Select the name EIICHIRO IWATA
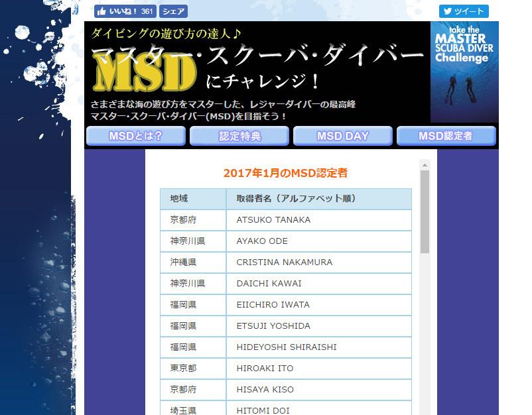Viewport: 532px width, 415px height. click(x=273, y=305)
